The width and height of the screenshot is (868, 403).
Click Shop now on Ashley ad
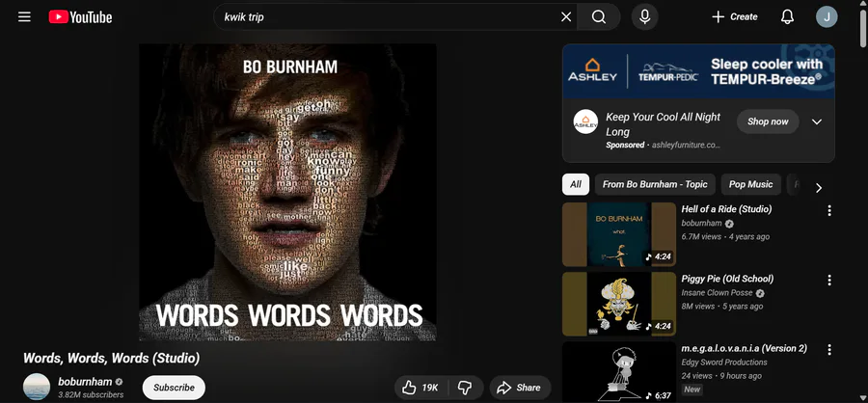(x=768, y=121)
